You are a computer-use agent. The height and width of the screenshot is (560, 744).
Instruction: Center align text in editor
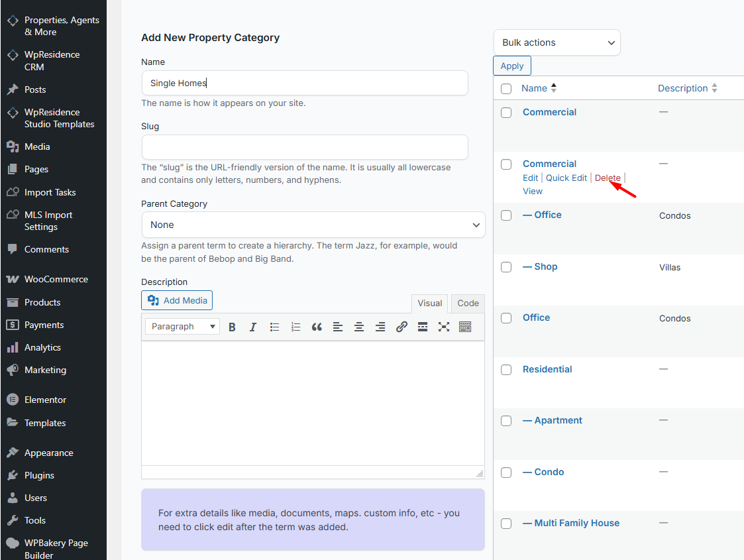pyautogui.click(x=359, y=327)
